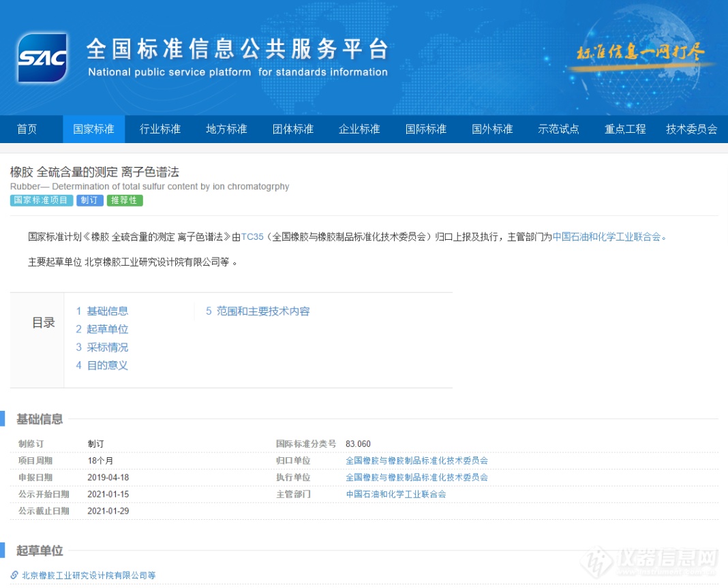The image size is (728, 588).
Task: Select the 企业标准 navigation entry
Action: 359,129
